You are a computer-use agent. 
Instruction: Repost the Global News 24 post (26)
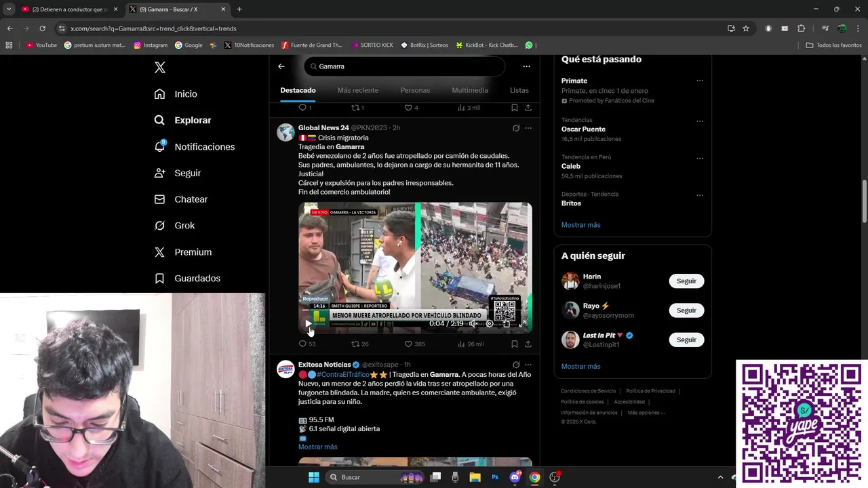point(359,344)
